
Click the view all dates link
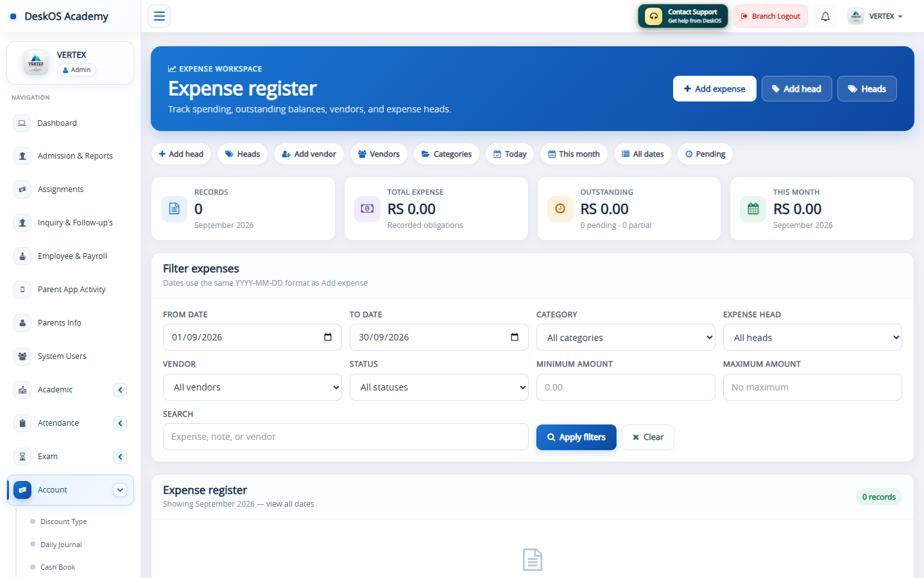point(290,504)
